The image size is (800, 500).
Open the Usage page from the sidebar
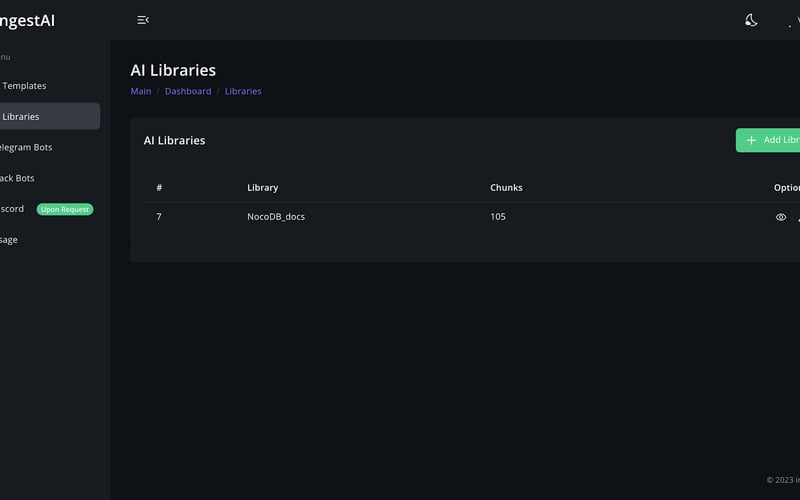click(9, 240)
